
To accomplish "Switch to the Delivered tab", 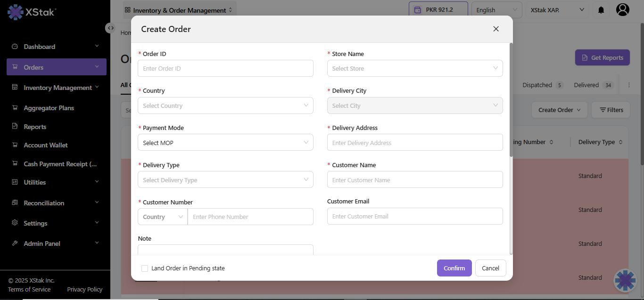I will pos(586,85).
